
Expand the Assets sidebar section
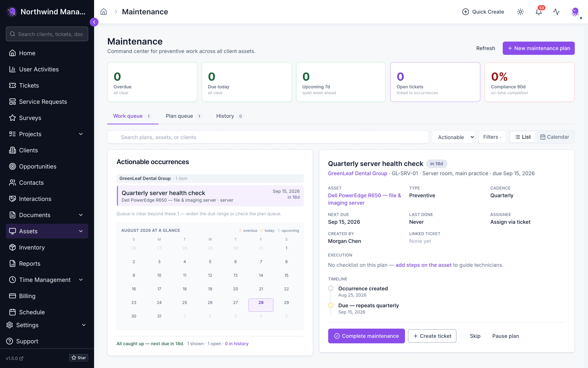coord(47,231)
